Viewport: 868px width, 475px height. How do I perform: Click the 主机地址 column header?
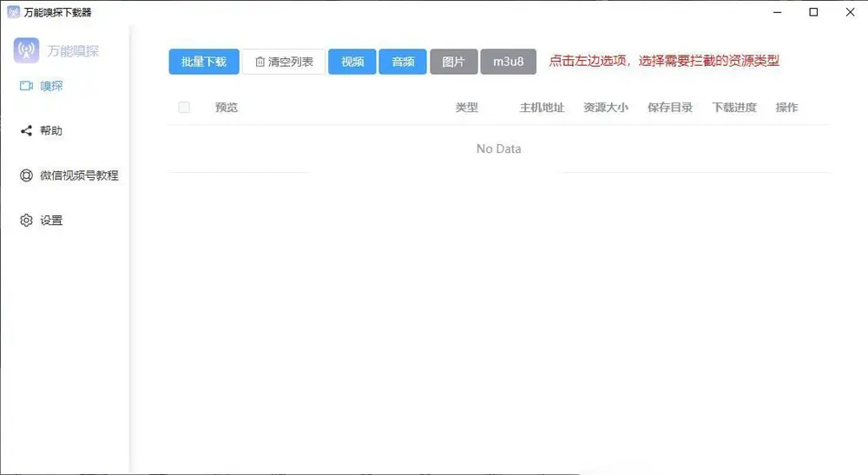click(542, 108)
